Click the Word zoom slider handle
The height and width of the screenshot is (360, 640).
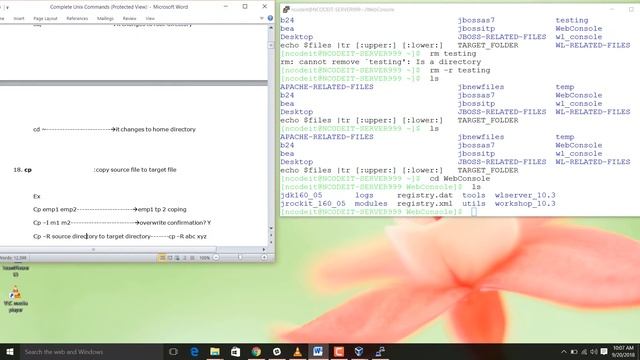[x=240, y=258]
